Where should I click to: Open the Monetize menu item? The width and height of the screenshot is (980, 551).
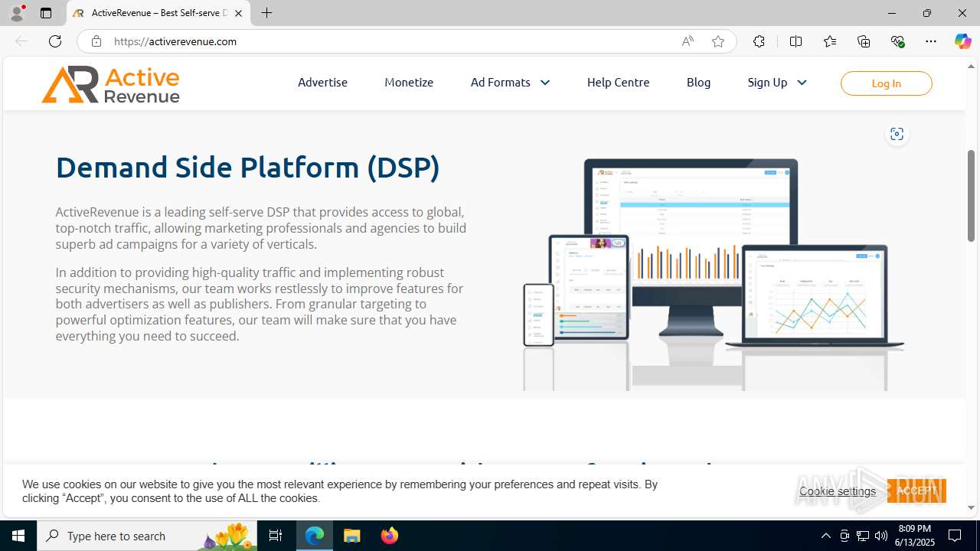pos(409,82)
